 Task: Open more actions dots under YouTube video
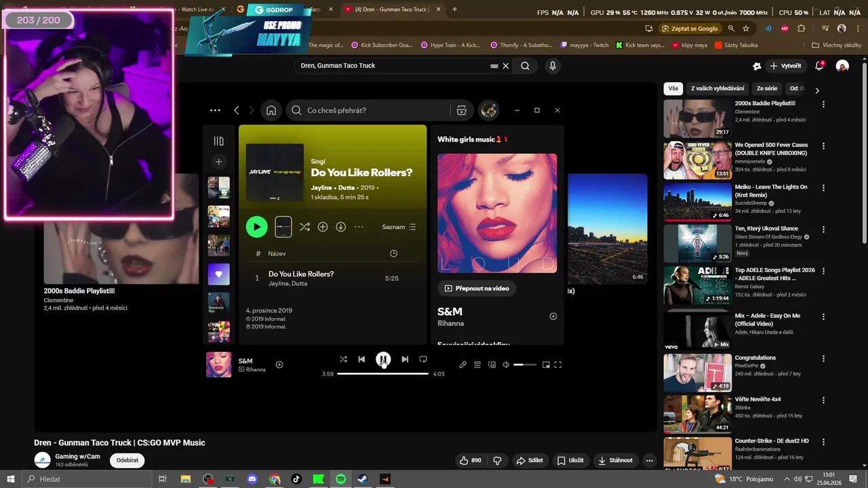click(649, 460)
